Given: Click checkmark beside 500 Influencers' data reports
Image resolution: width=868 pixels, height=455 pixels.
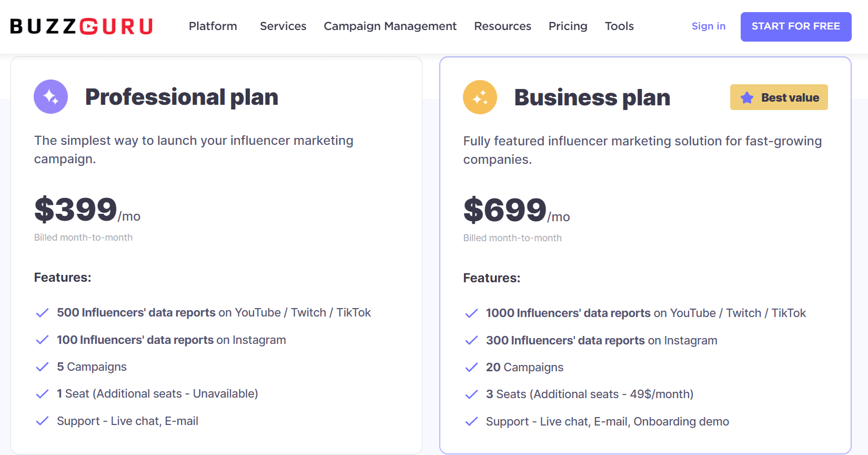Looking at the screenshot, I should pos(42,313).
